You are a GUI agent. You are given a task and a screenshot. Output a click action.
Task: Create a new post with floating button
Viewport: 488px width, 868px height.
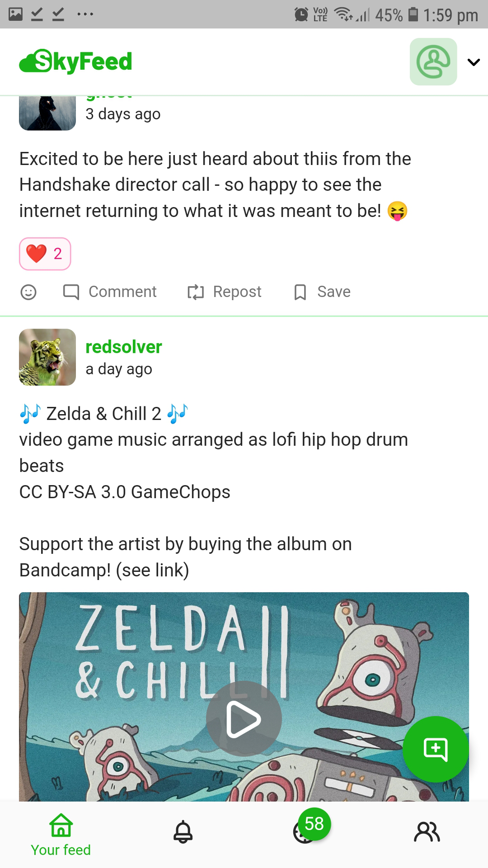click(x=436, y=749)
